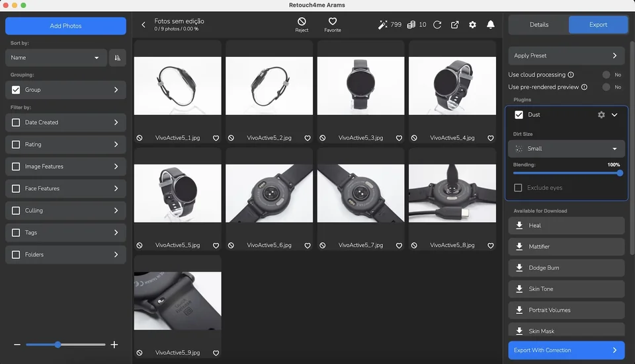Open the Apply Preset menu
Viewport: 635px width, 364px height.
(x=566, y=55)
